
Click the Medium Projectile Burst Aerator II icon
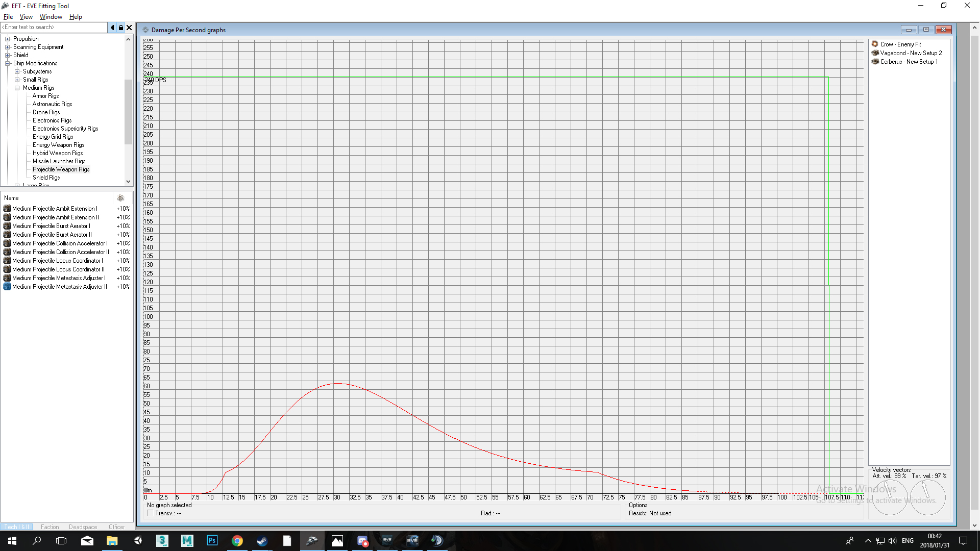click(x=7, y=235)
